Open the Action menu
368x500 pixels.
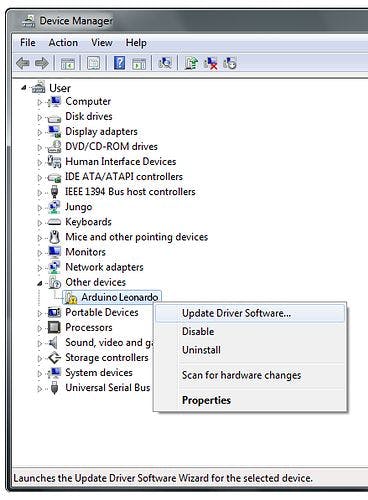coord(63,43)
